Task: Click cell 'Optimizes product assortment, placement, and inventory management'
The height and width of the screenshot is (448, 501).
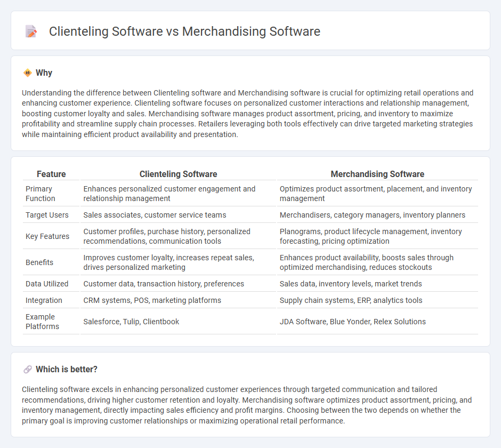Action: (377, 194)
